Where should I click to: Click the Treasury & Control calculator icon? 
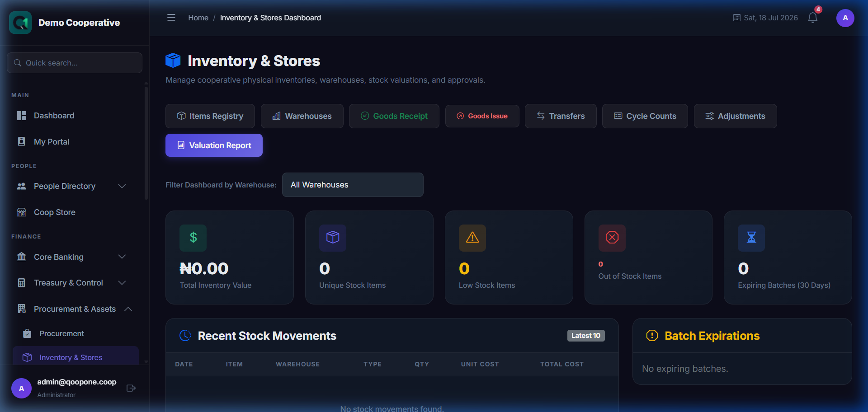(21, 283)
